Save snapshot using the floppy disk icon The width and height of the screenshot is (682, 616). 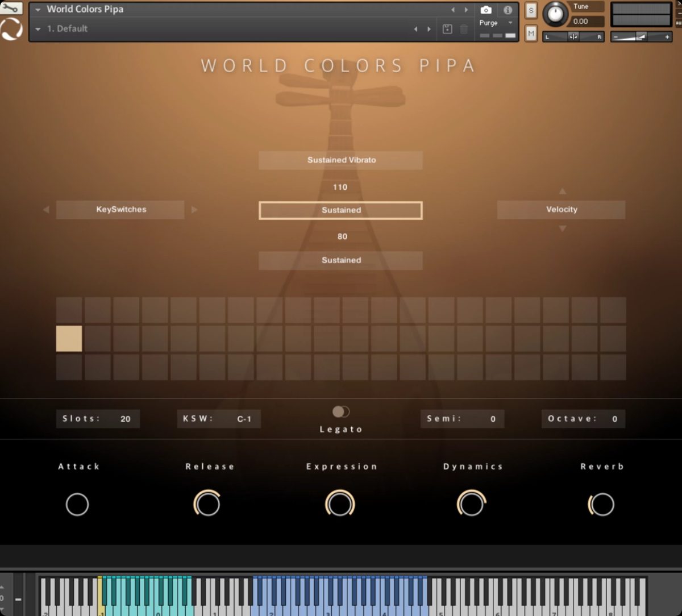pyautogui.click(x=447, y=29)
